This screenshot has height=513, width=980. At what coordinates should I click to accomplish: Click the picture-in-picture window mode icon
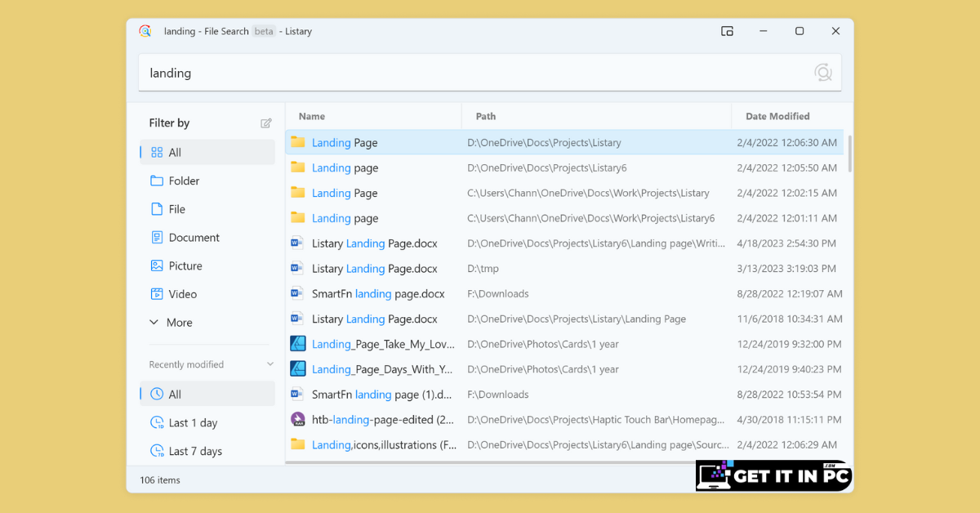pyautogui.click(x=727, y=31)
